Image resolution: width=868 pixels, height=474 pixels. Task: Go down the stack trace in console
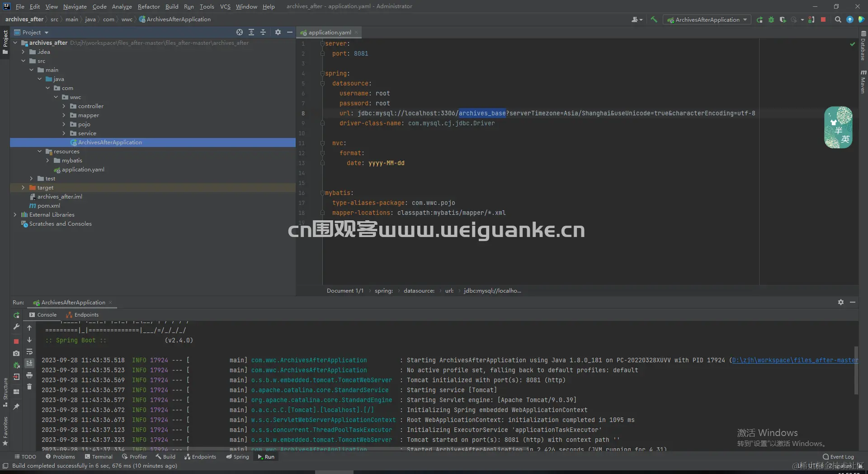click(x=29, y=340)
